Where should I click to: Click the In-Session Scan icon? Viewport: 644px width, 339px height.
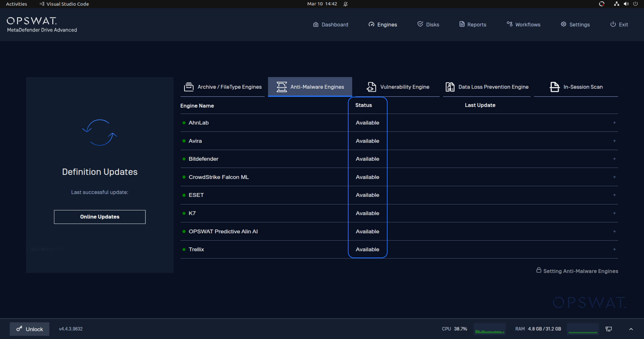pos(554,87)
